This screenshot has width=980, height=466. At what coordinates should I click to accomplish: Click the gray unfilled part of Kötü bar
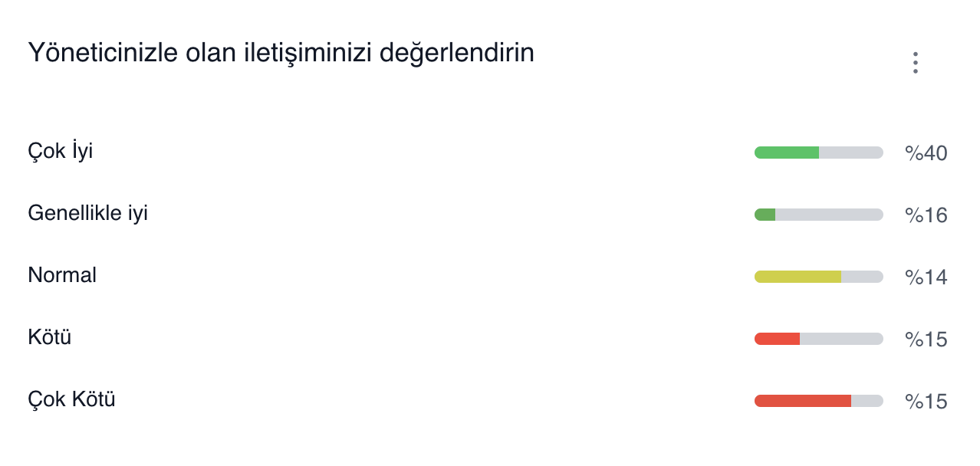841,339
